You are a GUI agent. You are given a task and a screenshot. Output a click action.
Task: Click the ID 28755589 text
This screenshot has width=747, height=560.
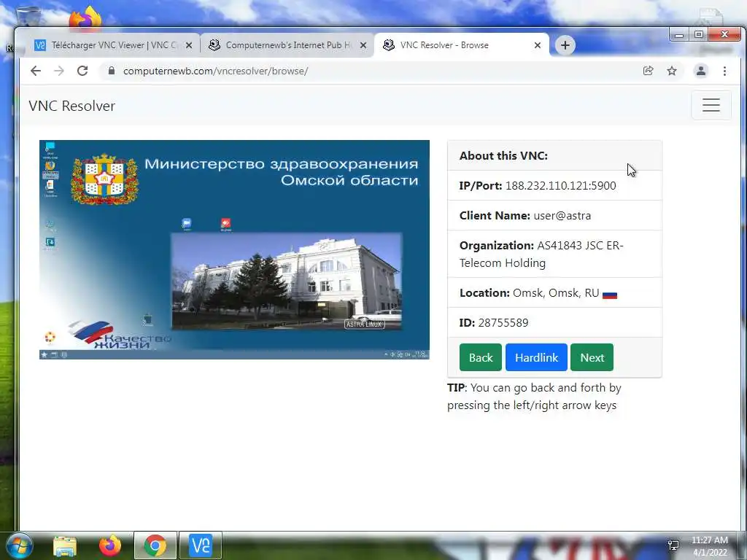494,323
